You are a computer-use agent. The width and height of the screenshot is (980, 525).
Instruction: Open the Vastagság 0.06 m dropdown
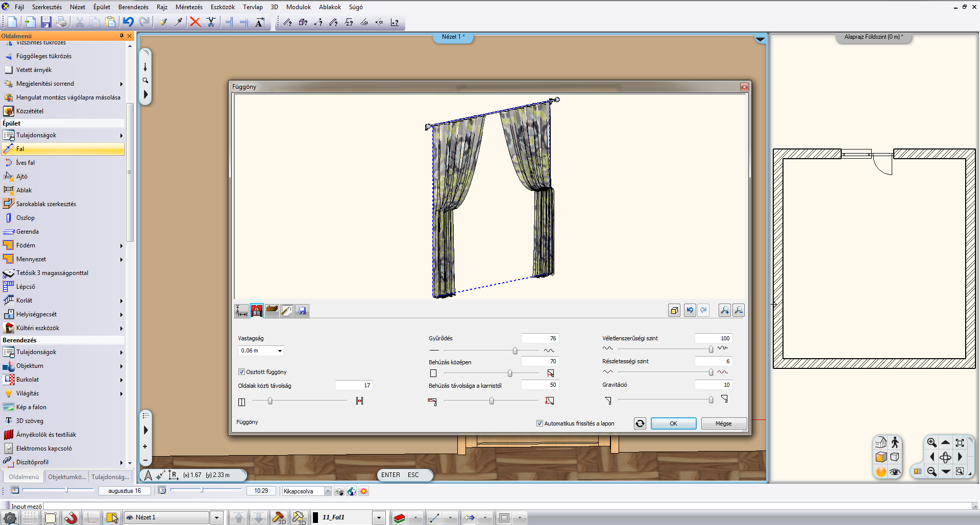coord(280,351)
